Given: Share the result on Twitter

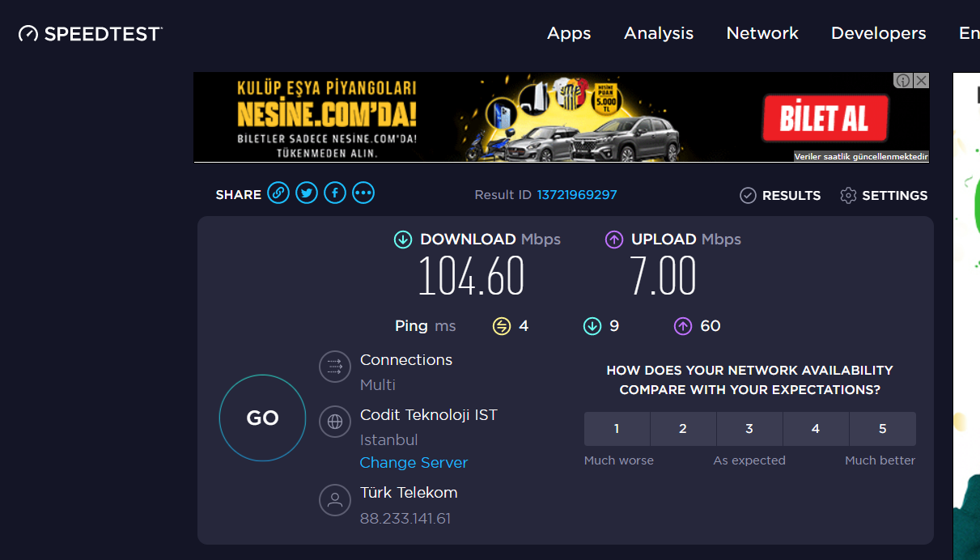Looking at the screenshot, I should (306, 193).
